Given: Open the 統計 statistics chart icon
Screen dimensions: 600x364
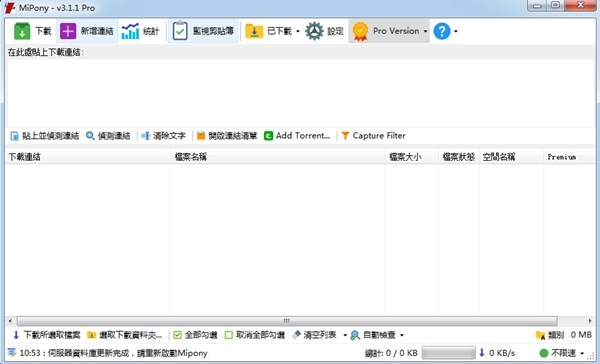Looking at the screenshot, I should point(130,31).
